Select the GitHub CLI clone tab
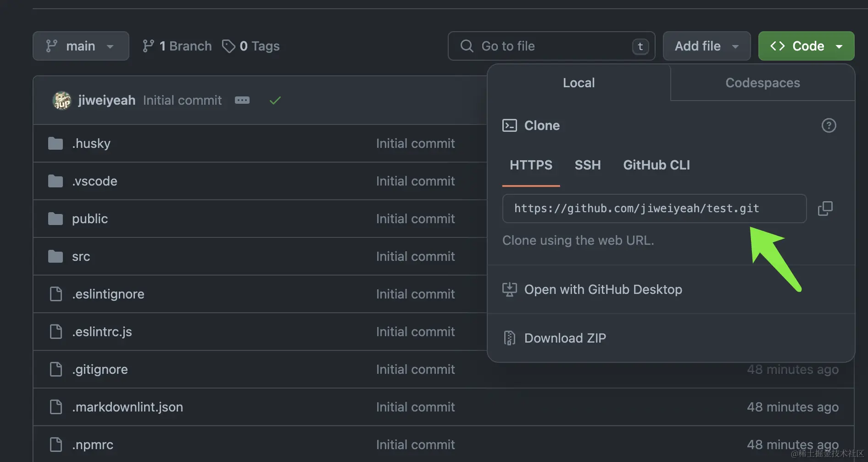Image resolution: width=868 pixels, height=462 pixels. coord(657,165)
